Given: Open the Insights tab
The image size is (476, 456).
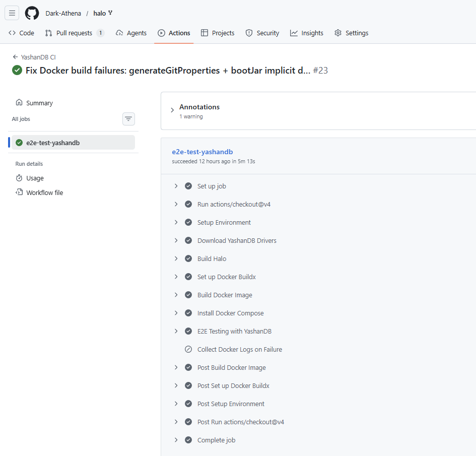Looking at the screenshot, I should 307,33.
